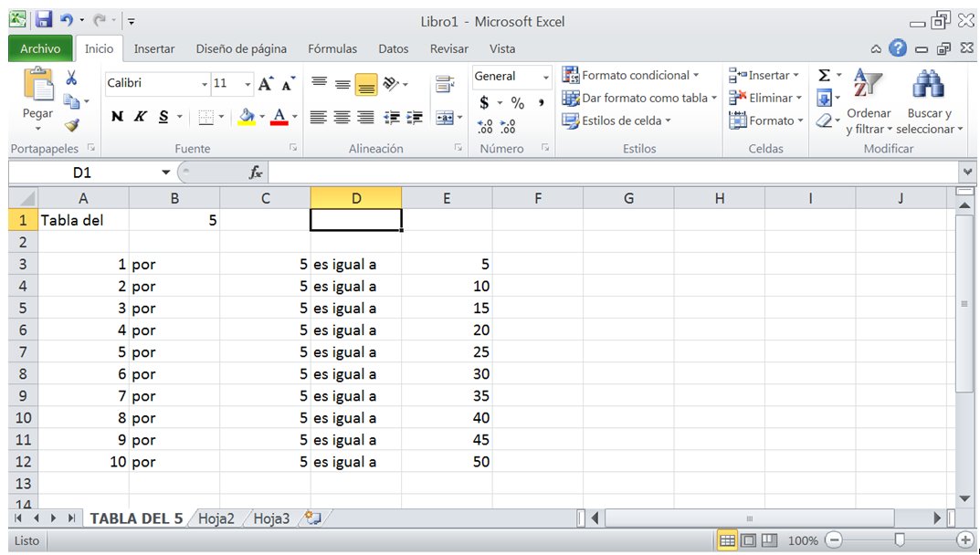Click the zoom slider handle
980x555 pixels.
click(x=900, y=540)
